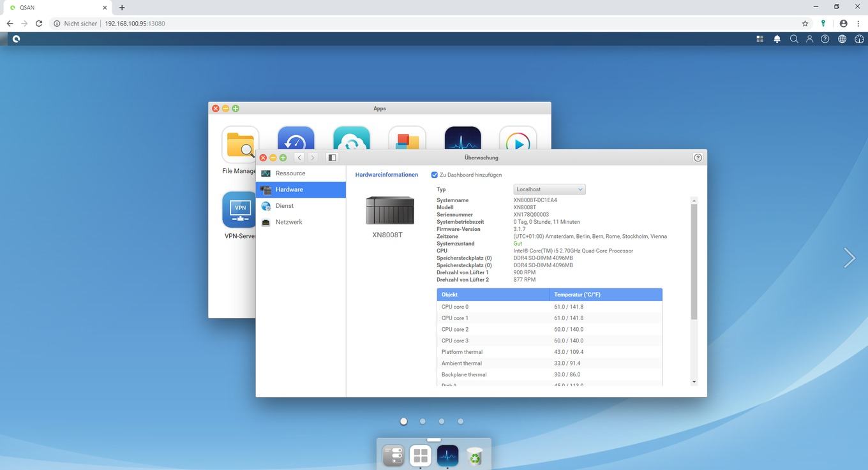Click the 900 RPM fan 1 value

(525, 272)
